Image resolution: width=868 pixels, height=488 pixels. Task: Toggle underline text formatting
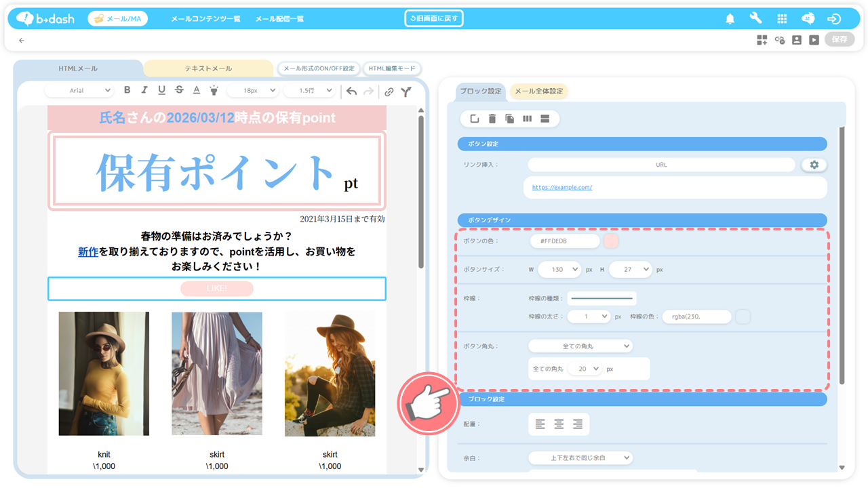tap(161, 90)
